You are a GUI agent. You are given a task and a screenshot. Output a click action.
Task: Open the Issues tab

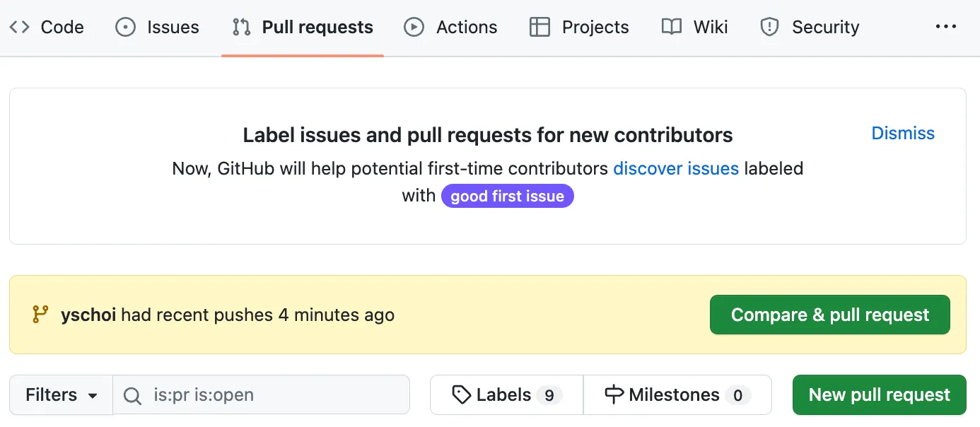[x=173, y=28]
